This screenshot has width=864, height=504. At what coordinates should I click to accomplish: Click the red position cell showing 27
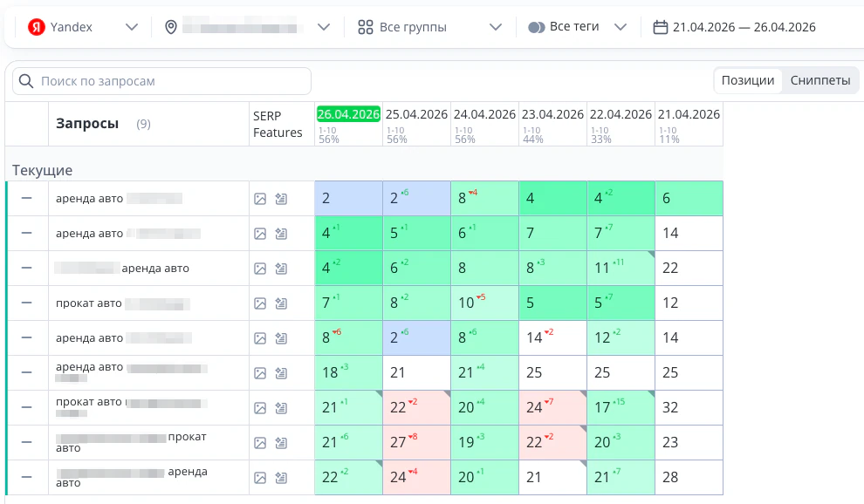(x=416, y=442)
